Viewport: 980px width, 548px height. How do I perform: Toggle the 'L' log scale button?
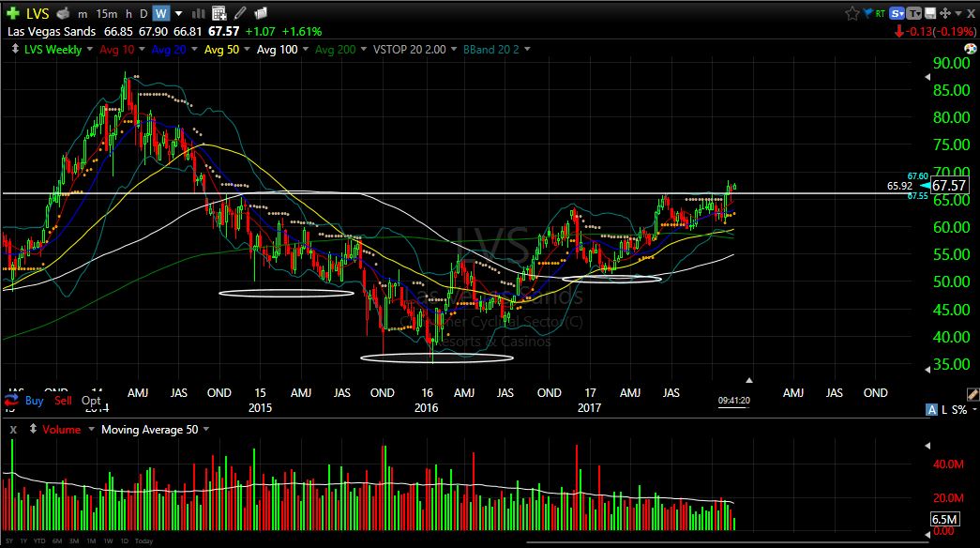click(943, 410)
